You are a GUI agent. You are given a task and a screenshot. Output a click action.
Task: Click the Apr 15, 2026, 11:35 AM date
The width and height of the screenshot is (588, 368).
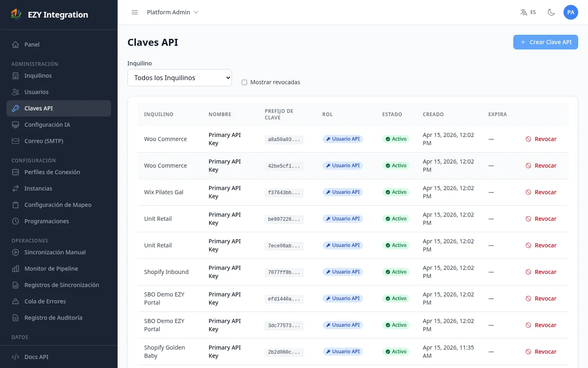tap(448, 352)
